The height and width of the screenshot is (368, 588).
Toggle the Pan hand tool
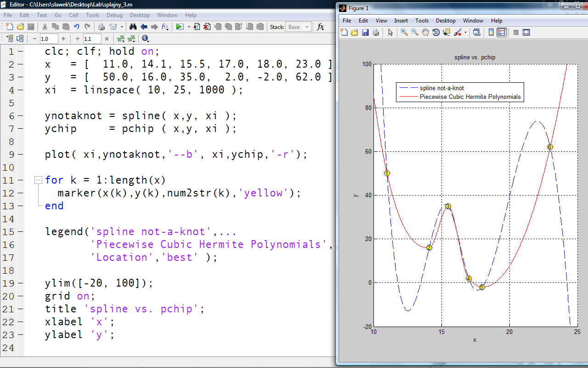[x=425, y=32]
